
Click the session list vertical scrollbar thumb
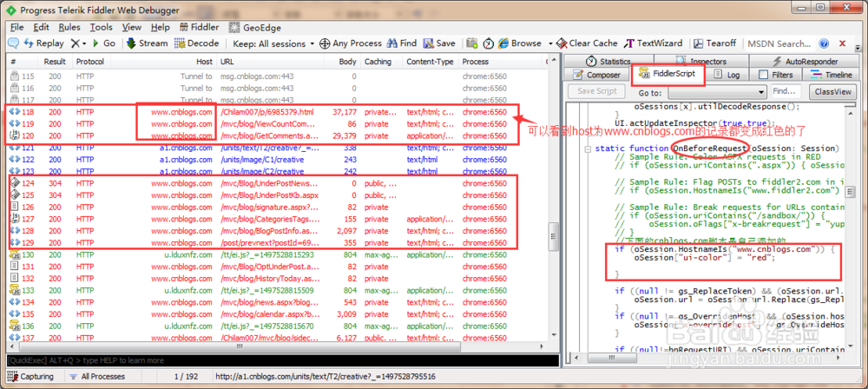click(x=553, y=237)
